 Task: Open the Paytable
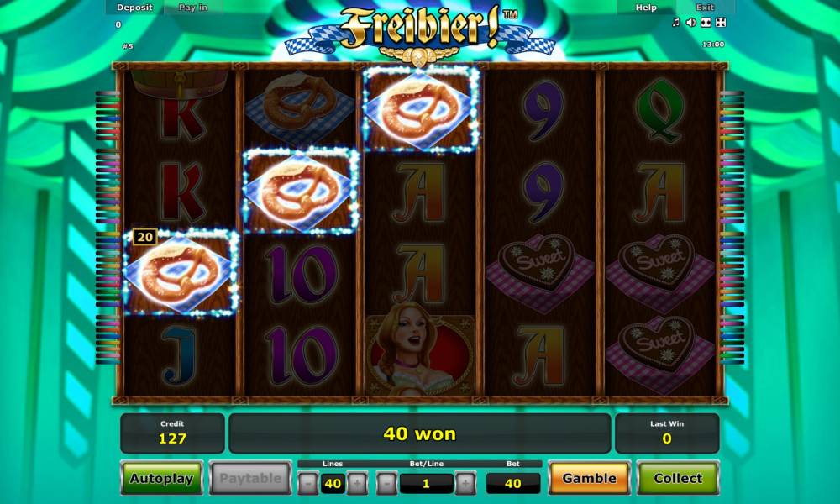[x=250, y=478]
